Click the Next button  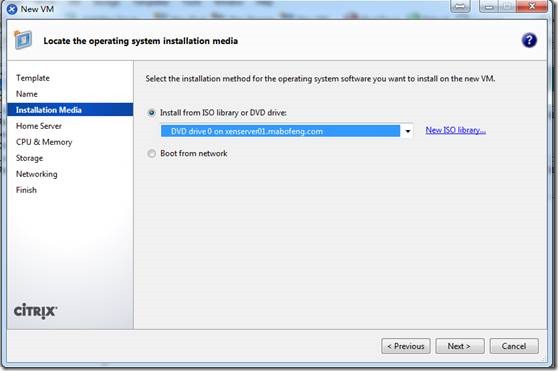tap(460, 346)
